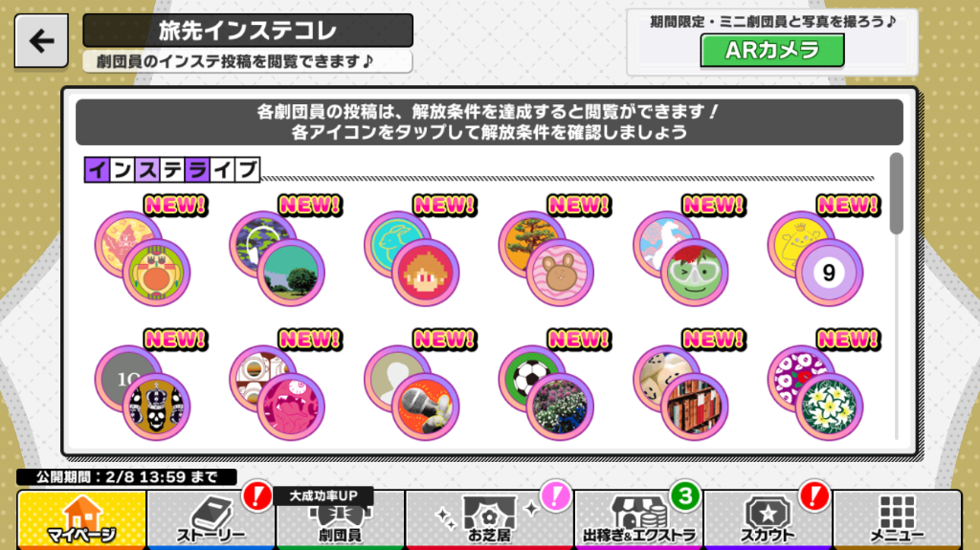Tap the pixel-art orange-haired character icon
980x550 pixels.
(x=426, y=273)
